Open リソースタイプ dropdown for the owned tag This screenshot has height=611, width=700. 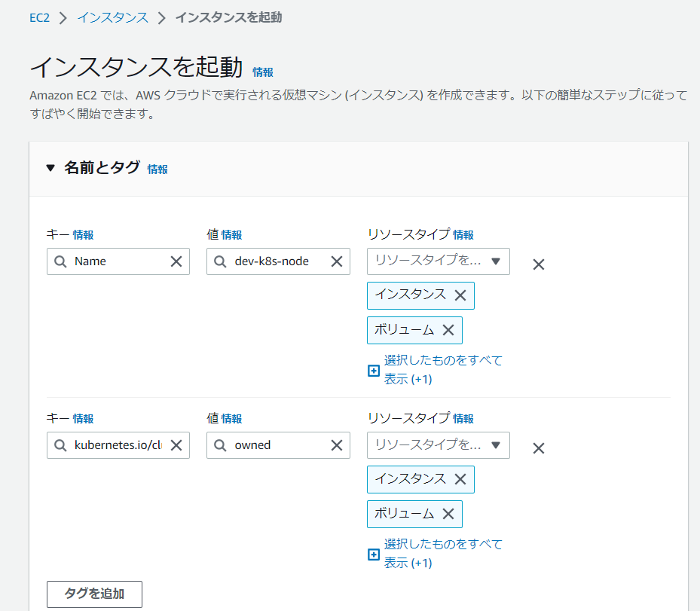[x=438, y=445]
